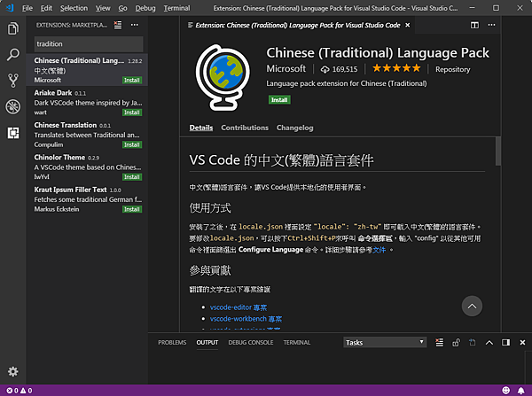Viewport: 532px width, 396px height.
Task: Click the Microsoft publisher link
Action: (286, 69)
